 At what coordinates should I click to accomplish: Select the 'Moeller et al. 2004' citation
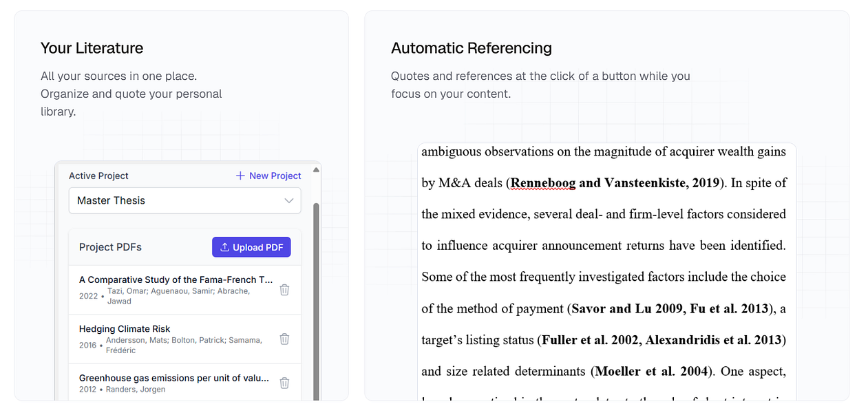[651, 372]
